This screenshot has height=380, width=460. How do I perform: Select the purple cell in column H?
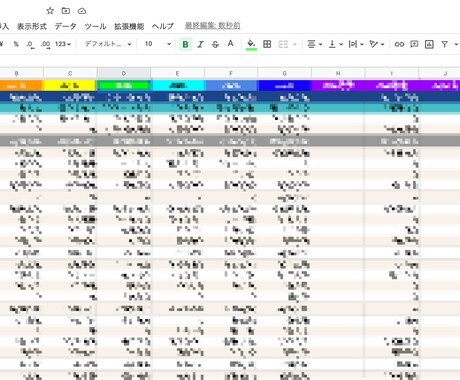point(338,85)
